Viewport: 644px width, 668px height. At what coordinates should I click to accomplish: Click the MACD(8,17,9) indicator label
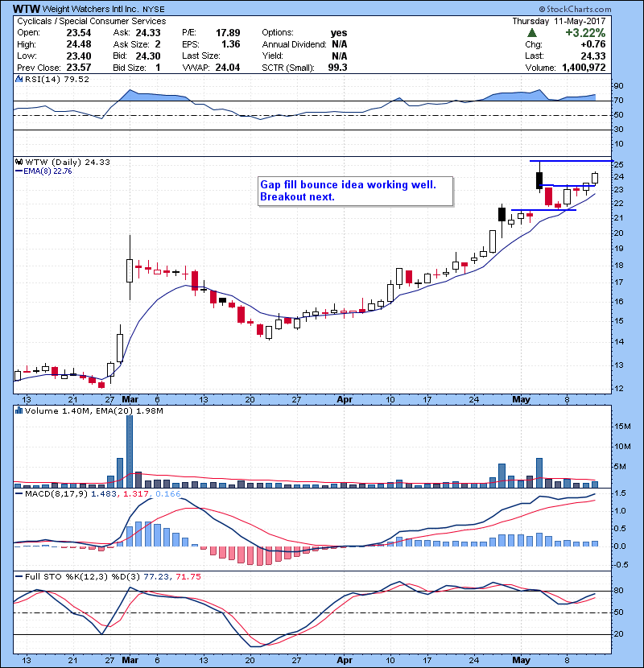coord(56,494)
